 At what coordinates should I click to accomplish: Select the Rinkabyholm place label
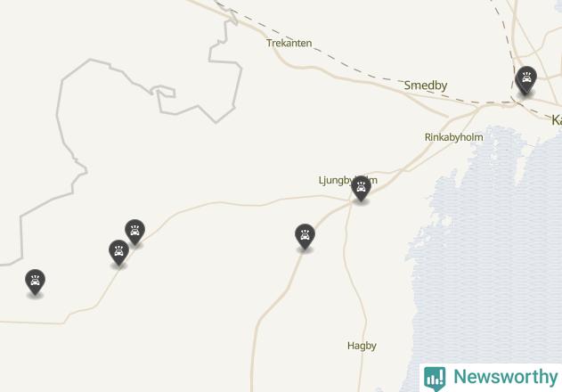point(453,137)
